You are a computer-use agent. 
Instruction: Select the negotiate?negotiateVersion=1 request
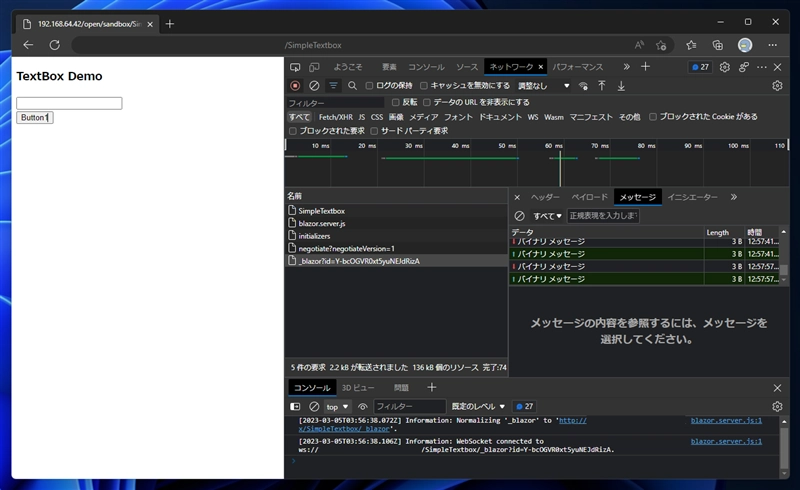396,249
